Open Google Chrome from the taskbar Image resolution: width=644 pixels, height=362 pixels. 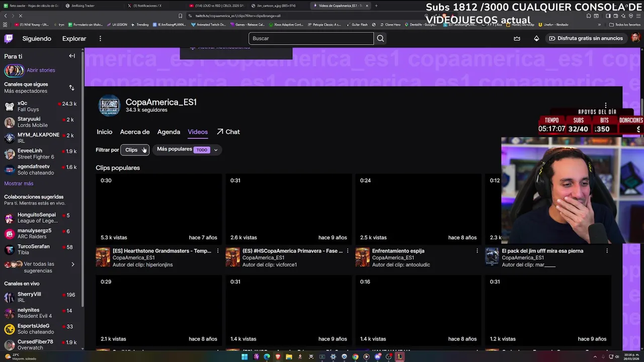click(355, 357)
